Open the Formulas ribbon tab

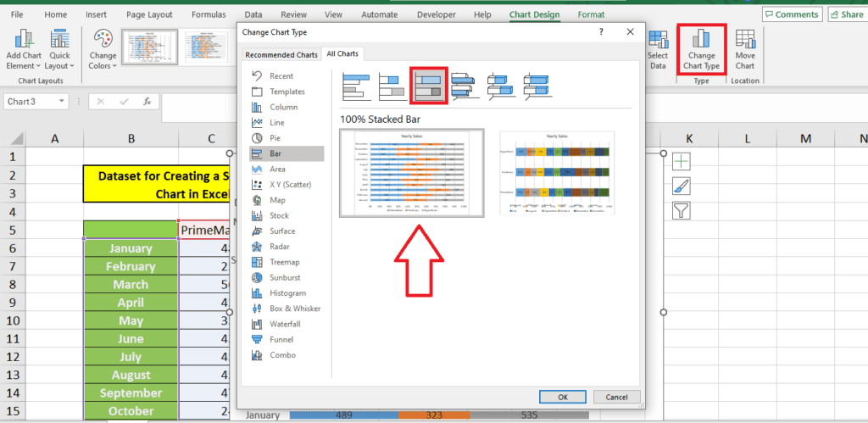click(x=209, y=15)
